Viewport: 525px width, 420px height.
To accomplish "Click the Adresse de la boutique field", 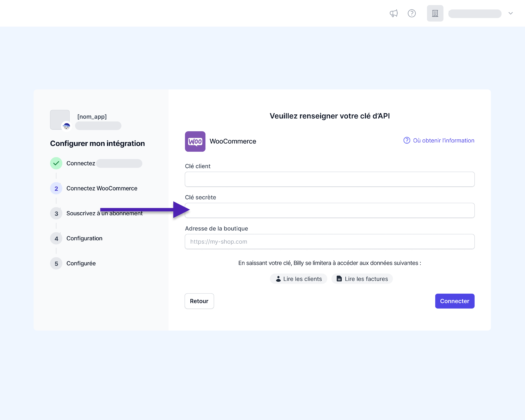I will pyautogui.click(x=330, y=241).
